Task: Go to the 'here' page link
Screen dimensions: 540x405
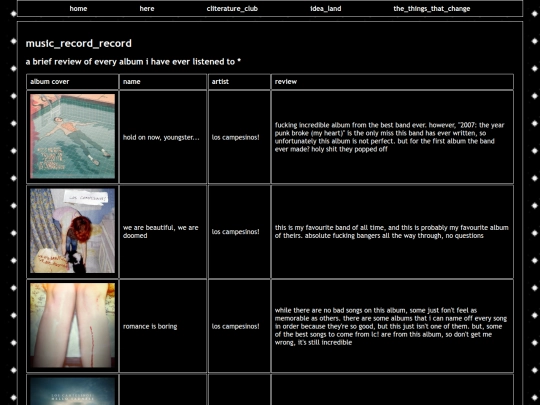Action: click(x=147, y=9)
